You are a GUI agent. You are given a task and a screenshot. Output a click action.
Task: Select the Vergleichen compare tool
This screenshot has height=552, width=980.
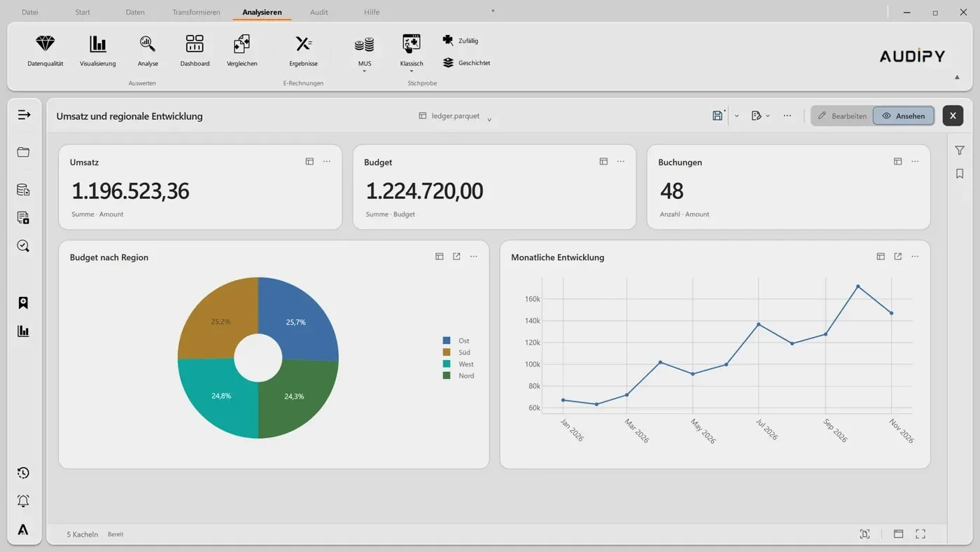tap(241, 51)
